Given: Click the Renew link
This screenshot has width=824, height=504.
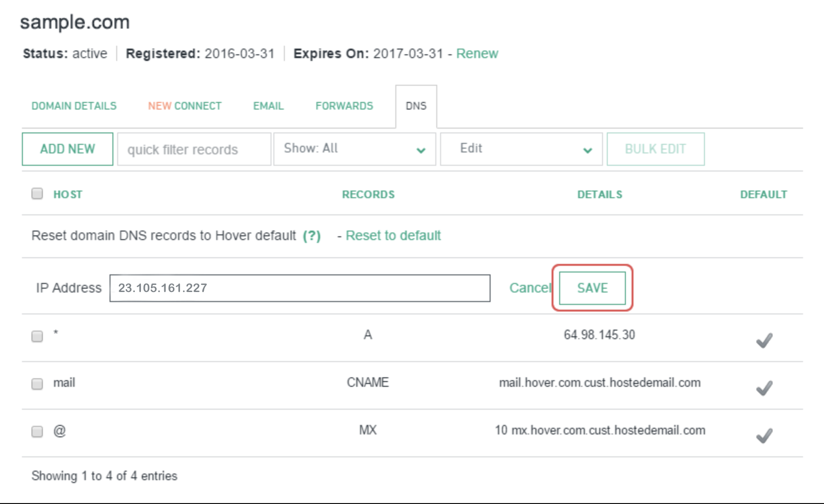Looking at the screenshot, I should [477, 53].
